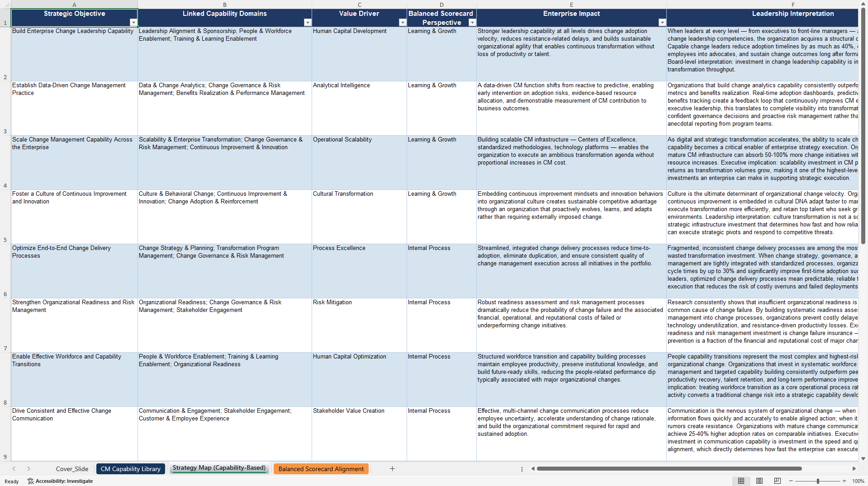Switch to Normal view icon
Image resolution: width=868 pixels, height=486 pixels.
pyautogui.click(x=741, y=481)
